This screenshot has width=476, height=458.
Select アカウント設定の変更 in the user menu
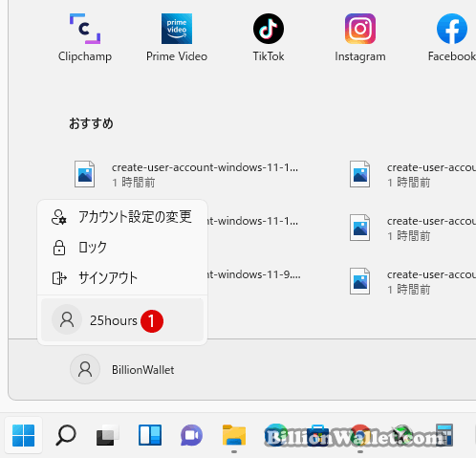click(122, 217)
